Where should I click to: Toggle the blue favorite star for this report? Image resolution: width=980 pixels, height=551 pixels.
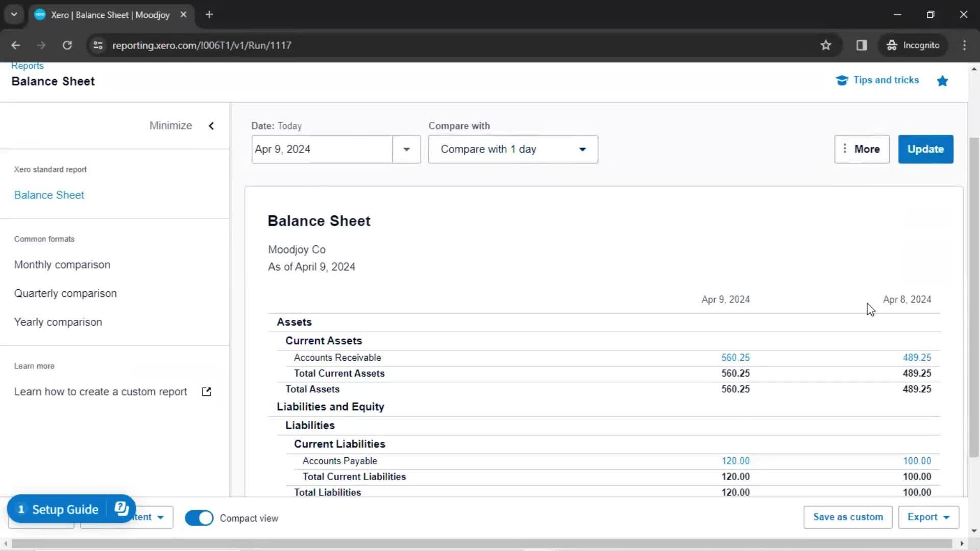[942, 81]
